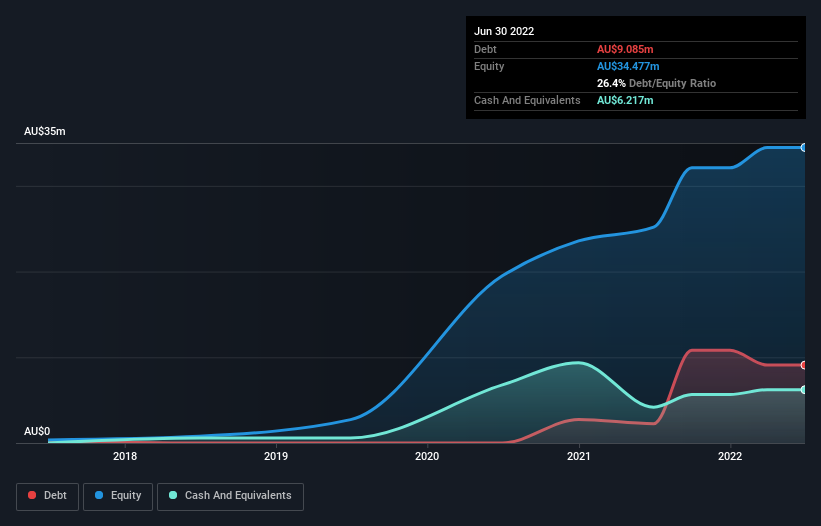Click the AU$9.085m debt value
821x526 pixels.
[x=625, y=49]
